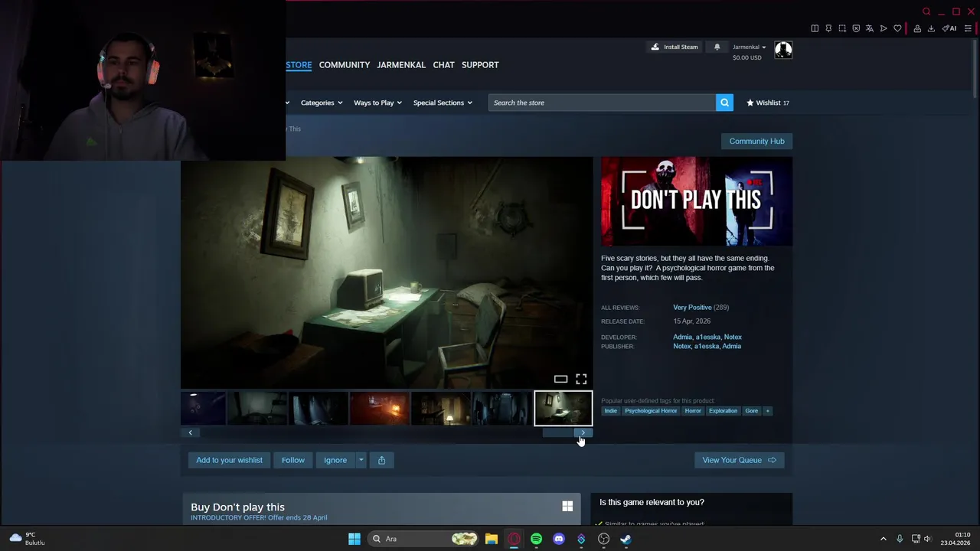Click the share icon next to Ignore
This screenshot has height=551, width=980.
pyautogui.click(x=381, y=460)
